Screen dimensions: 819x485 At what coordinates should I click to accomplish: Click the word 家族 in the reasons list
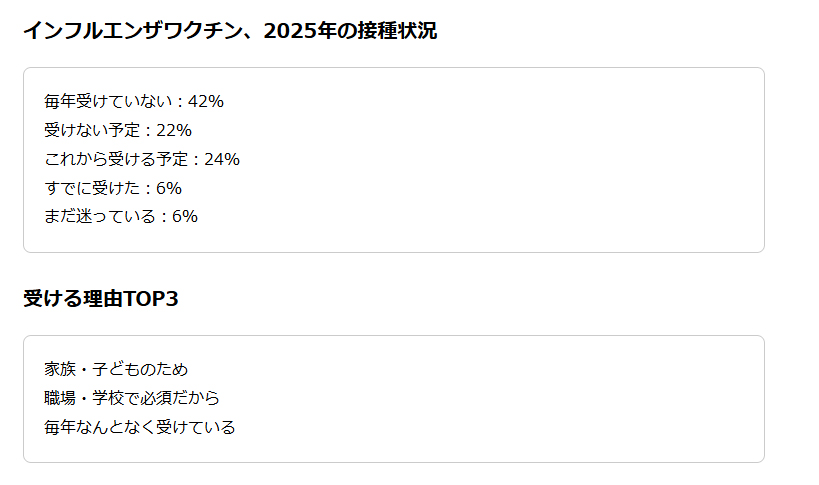[60, 369]
